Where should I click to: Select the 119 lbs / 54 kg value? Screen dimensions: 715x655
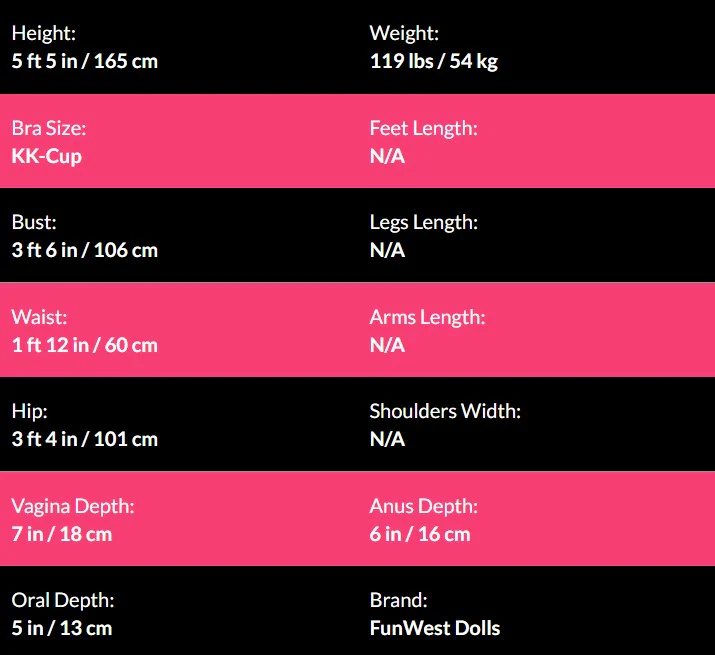[434, 61]
